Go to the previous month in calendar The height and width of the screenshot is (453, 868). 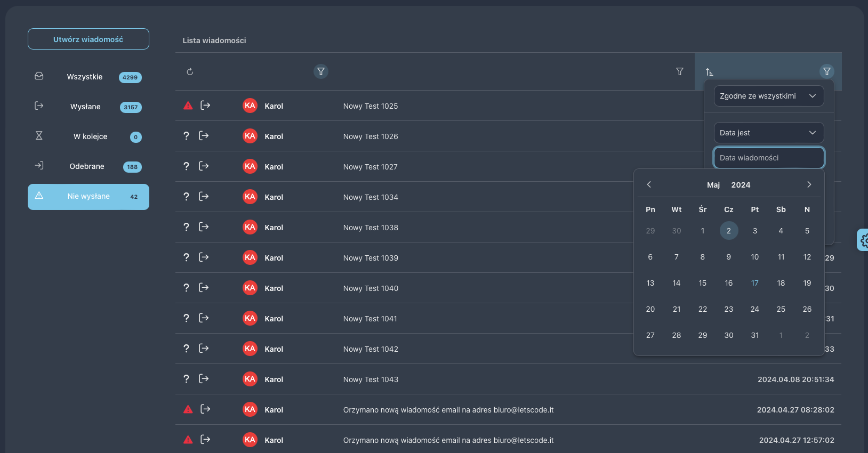649,184
